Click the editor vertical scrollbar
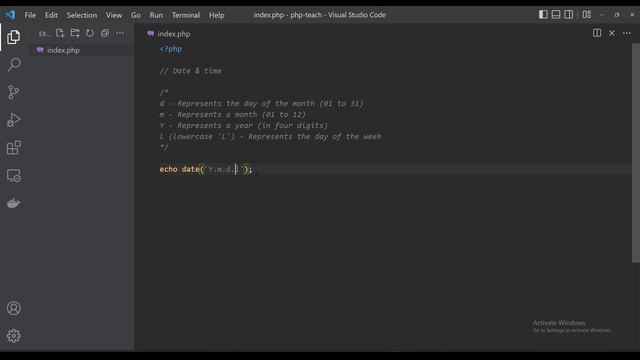This screenshot has height=360, width=640. coord(636,153)
